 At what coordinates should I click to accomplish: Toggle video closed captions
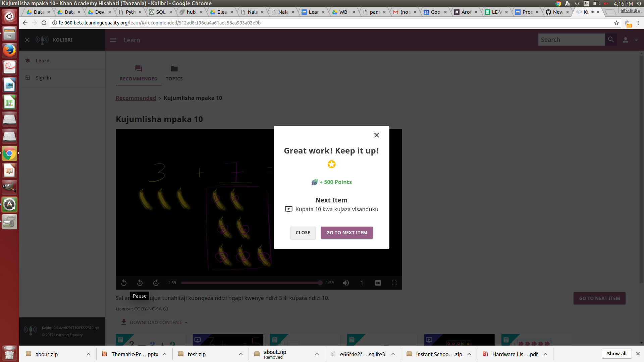[378, 283]
